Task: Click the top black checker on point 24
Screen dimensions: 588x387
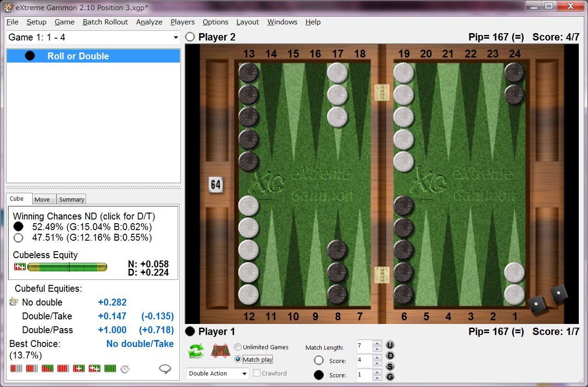Action: click(x=514, y=73)
